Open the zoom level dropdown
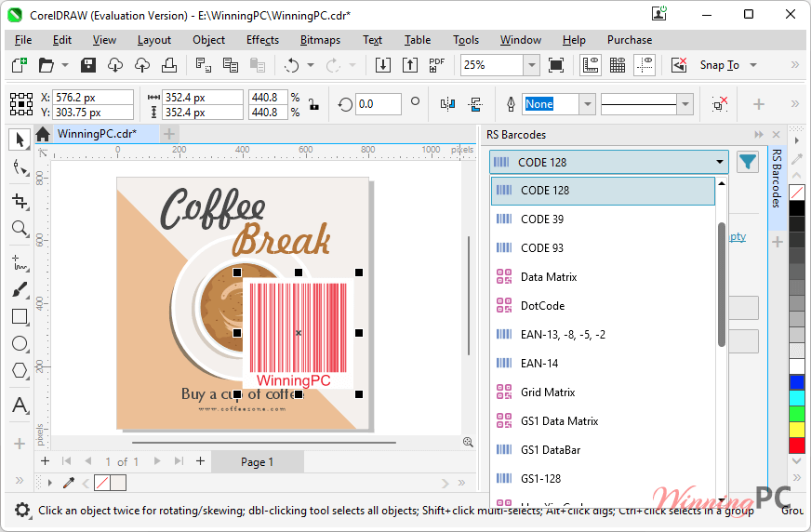The image size is (811, 532). coord(531,65)
